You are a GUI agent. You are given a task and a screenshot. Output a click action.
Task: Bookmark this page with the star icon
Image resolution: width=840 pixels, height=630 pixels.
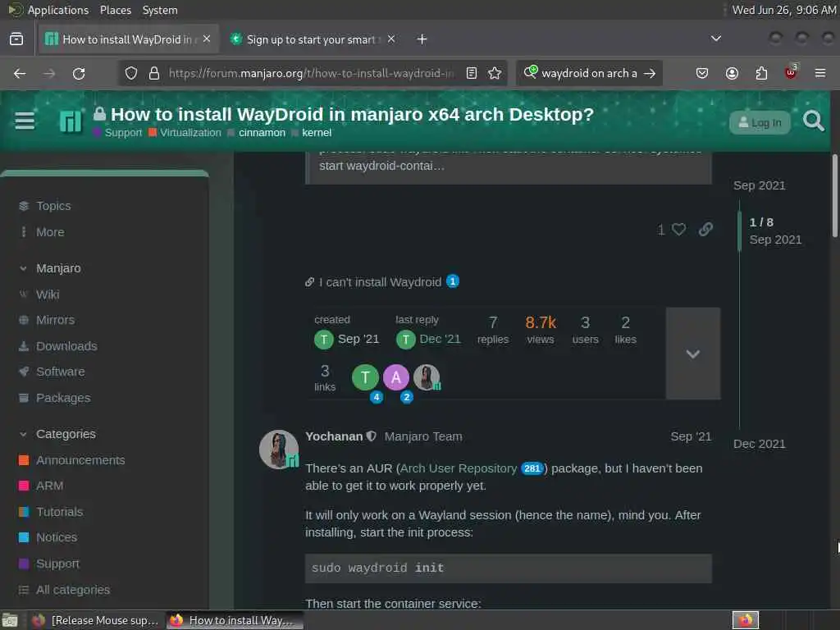[x=495, y=73]
